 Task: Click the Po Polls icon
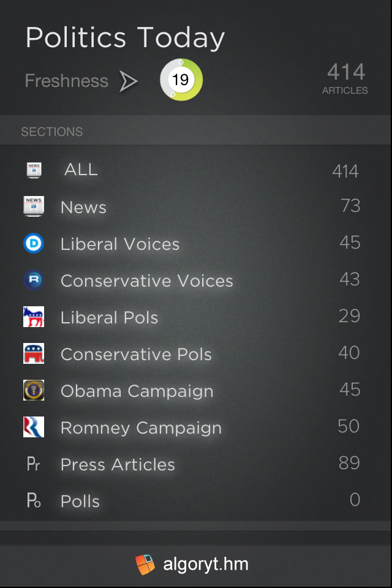[x=34, y=501]
